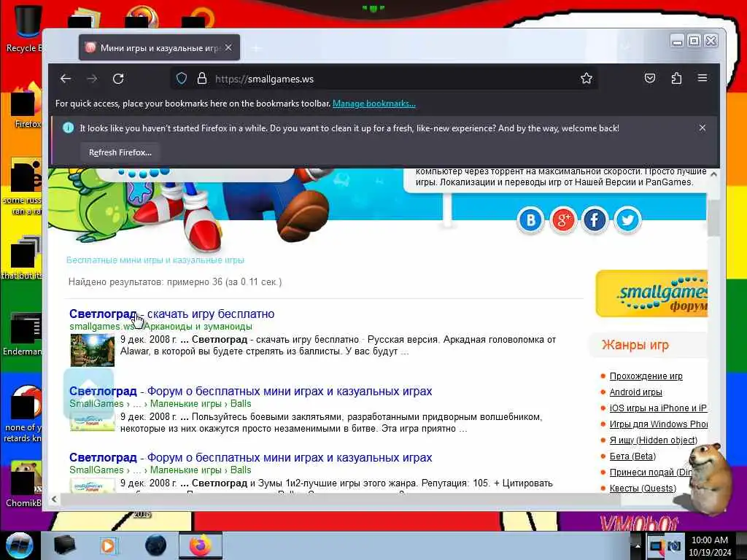Show site security lock information

(202, 79)
